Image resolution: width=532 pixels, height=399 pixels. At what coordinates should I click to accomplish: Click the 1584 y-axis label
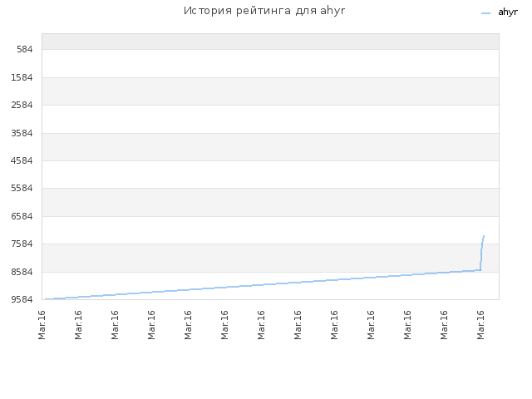[x=22, y=77]
